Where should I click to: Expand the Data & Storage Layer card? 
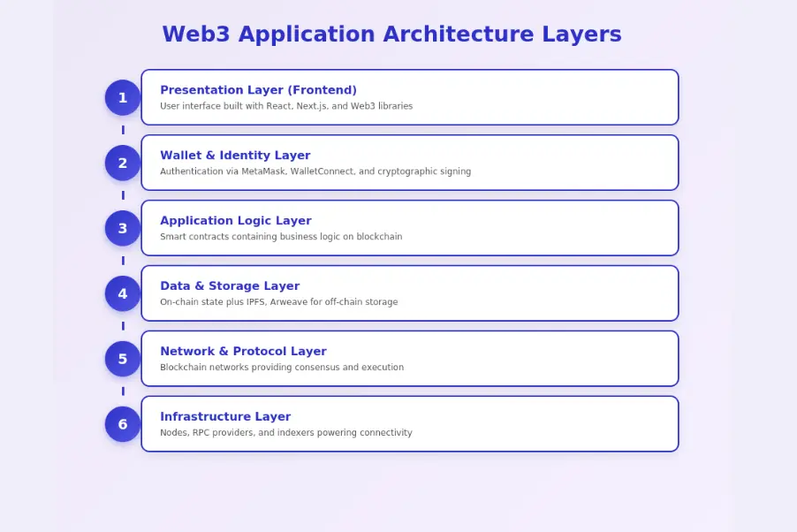(x=409, y=293)
